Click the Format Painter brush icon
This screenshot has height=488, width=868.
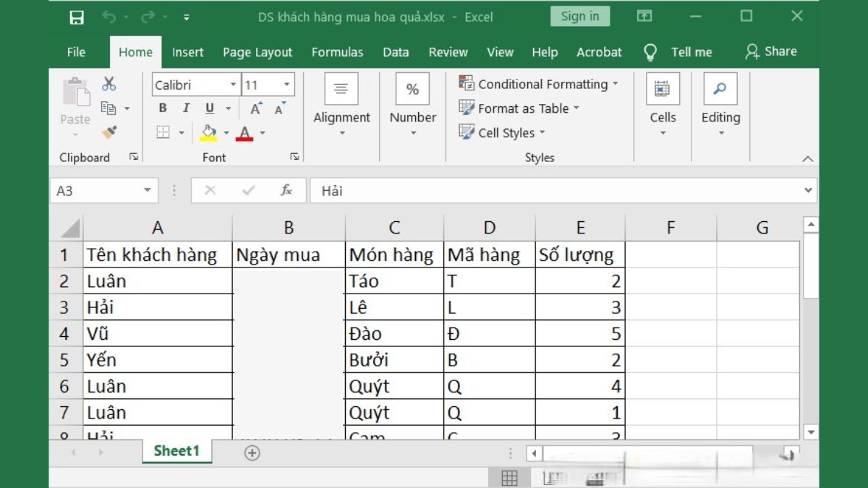(x=109, y=132)
